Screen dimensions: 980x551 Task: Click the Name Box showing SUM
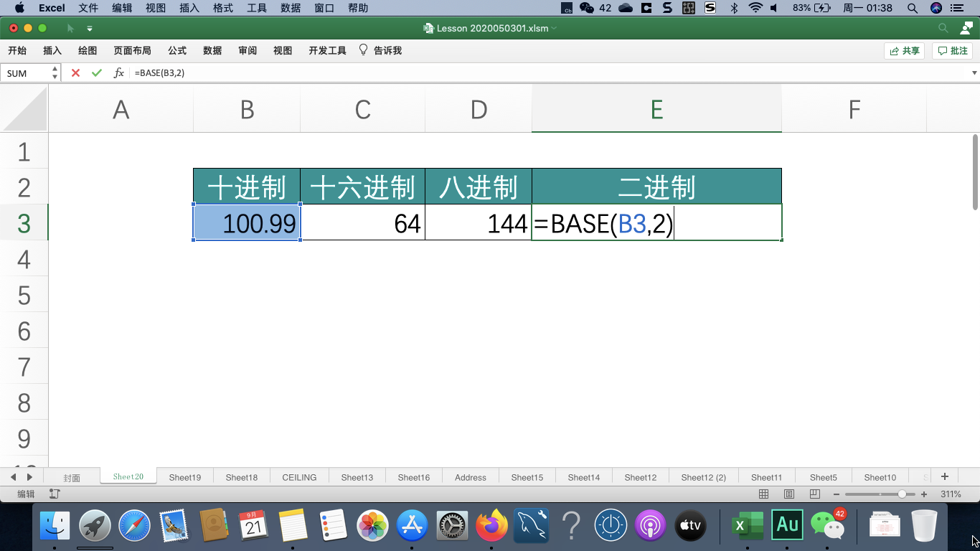tap(26, 73)
